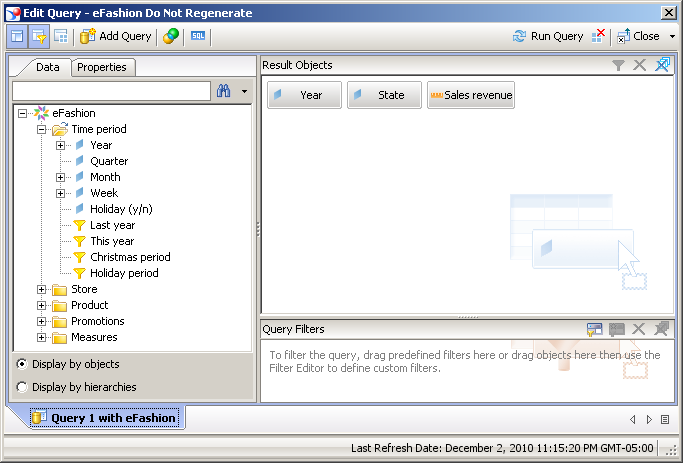The image size is (683, 463).
Task: Click the Add Query button
Action: pyautogui.click(x=116, y=36)
